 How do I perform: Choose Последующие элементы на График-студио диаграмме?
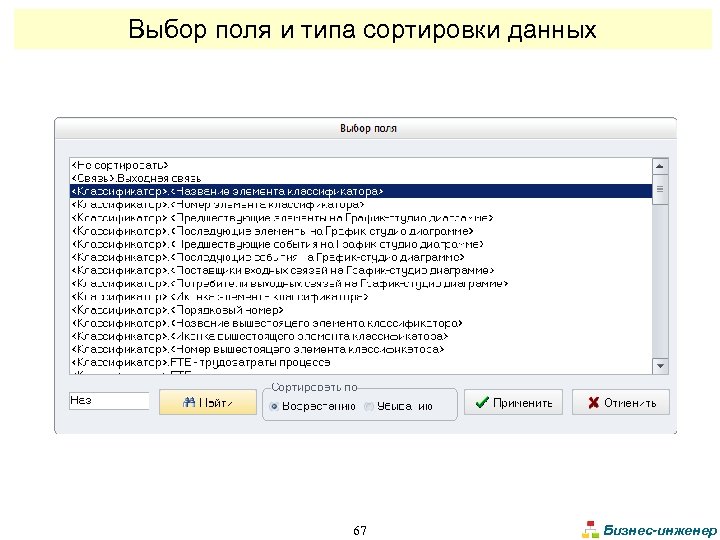(361, 231)
